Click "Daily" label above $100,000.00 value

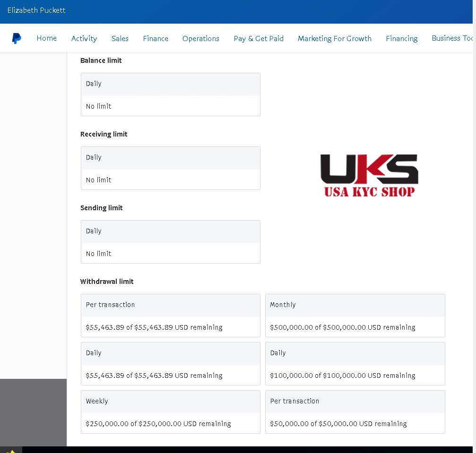pos(278,353)
